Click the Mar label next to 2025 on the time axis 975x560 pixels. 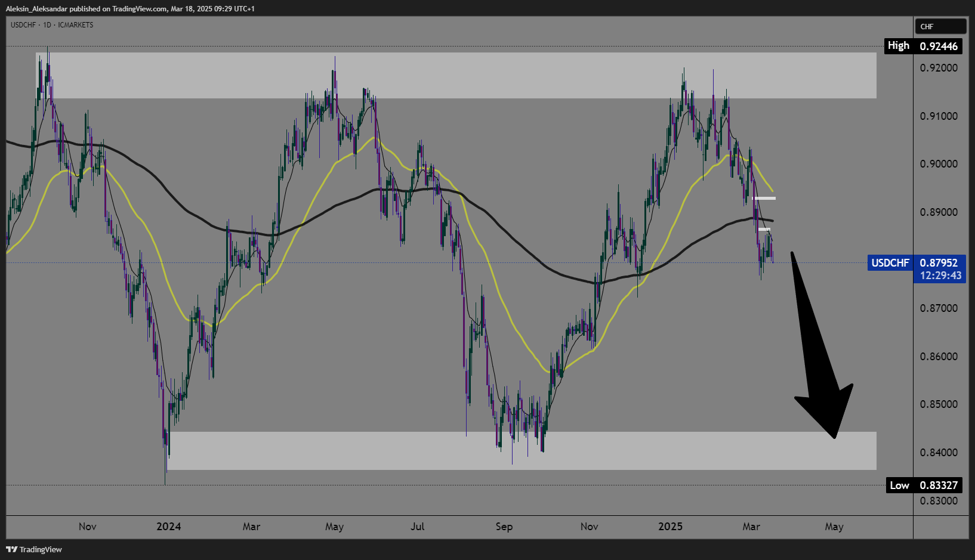(x=751, y=527)
